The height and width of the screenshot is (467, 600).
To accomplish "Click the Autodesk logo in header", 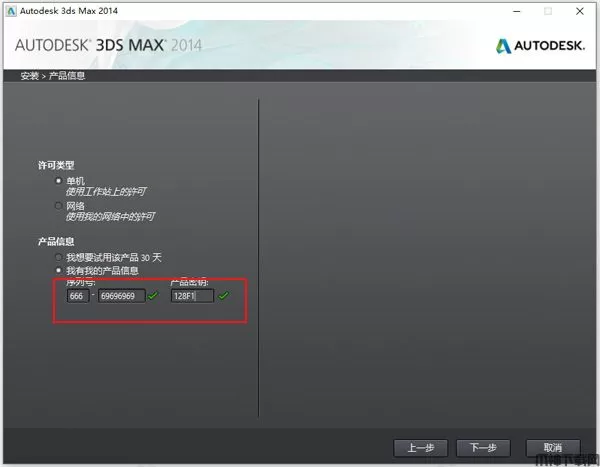I will [x=540, y=46].
